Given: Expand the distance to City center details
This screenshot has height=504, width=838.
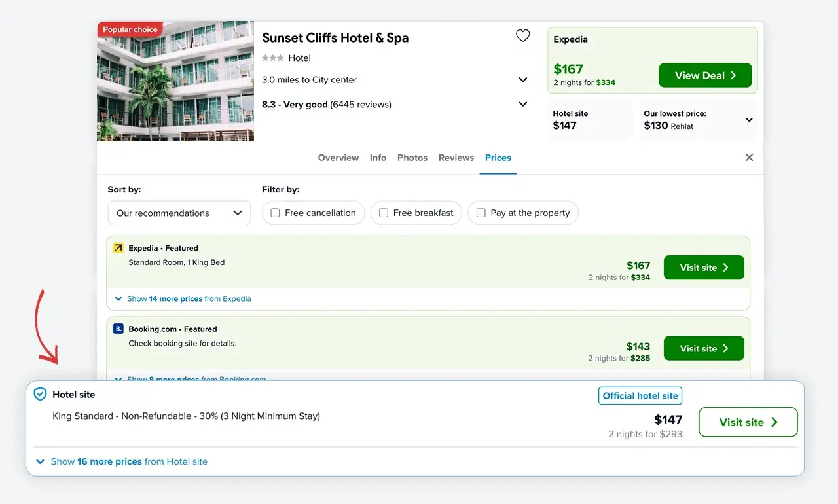Looking at the screenshot, I should pyautogui.click(x=523, y=80).
